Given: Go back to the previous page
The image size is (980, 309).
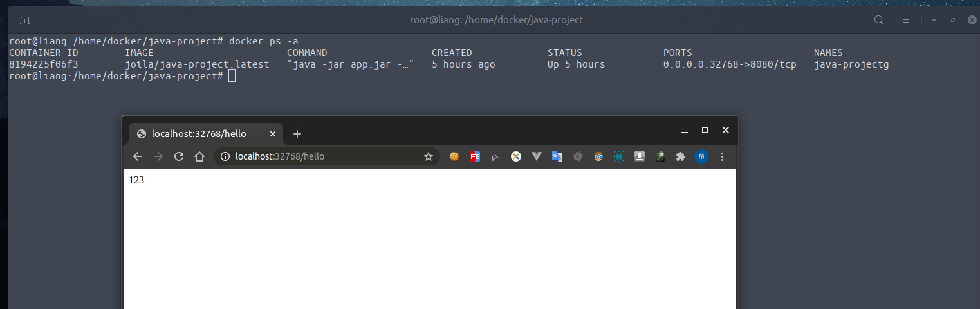Looking at the screenshot, I should coord(138,156).
